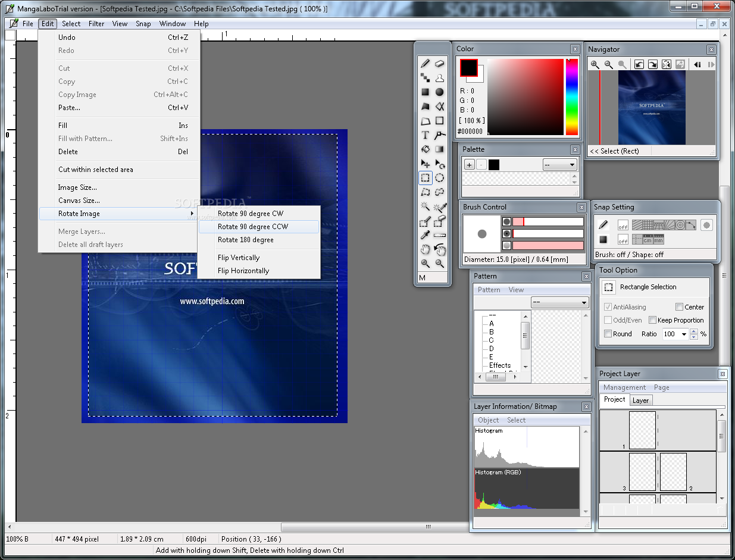Click the Navigator image thumbnail
The width and height of the screenshot is (735, 560).
tap(652, 108)
